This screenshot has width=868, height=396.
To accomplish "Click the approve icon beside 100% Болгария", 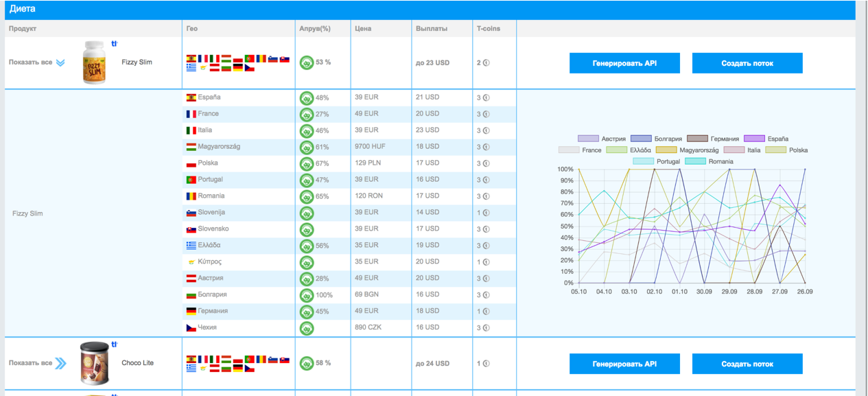I will pyautogui.click(x=307, y=295).
